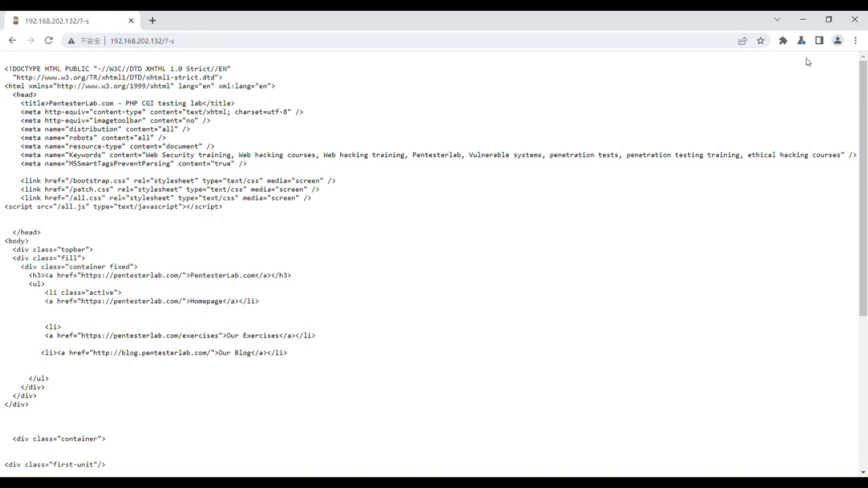Screen dimensions: 868x488
Task: Click the all.js script tag line
Action: point(113,207)
